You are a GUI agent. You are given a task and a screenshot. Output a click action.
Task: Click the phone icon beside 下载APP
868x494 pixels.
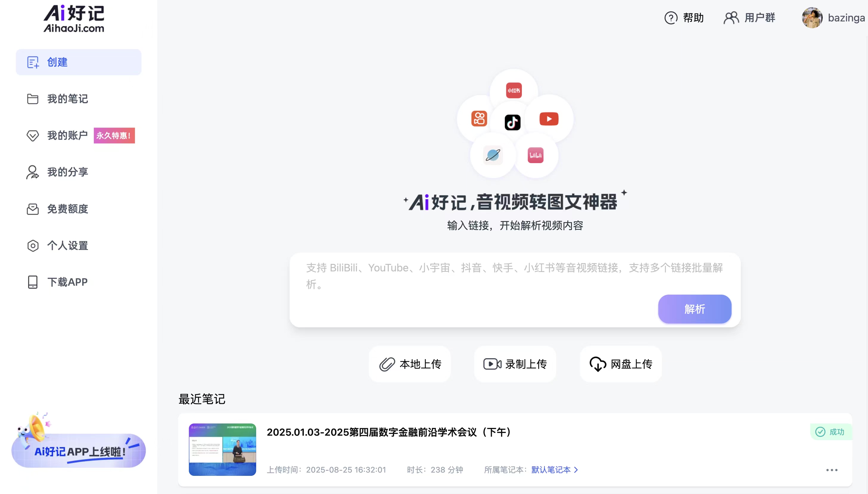tap(32, 282)
